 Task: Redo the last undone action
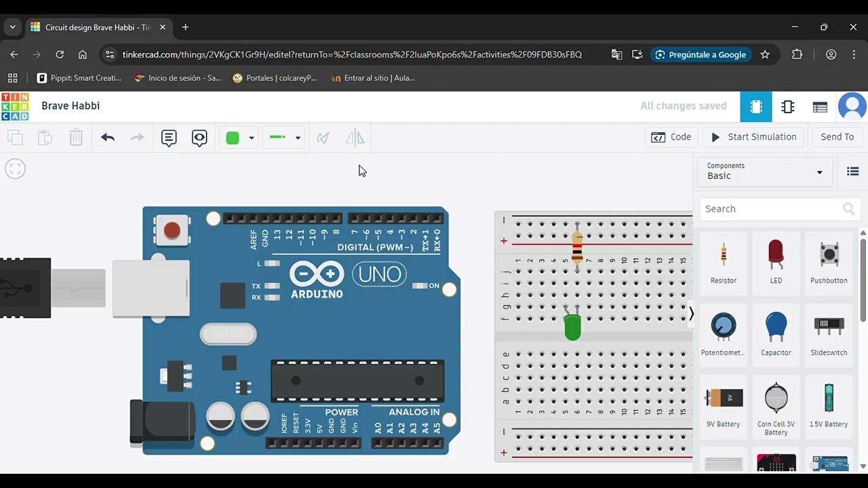[138, 138]
